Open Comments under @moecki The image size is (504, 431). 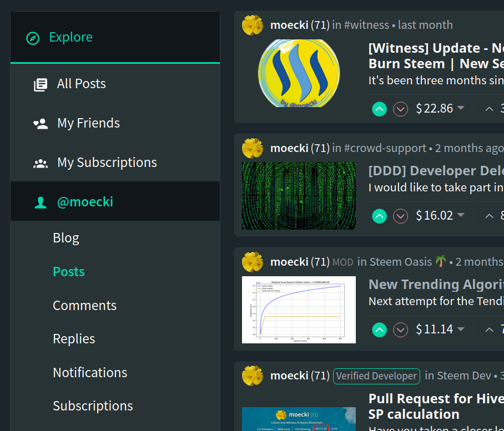(84, 306)
